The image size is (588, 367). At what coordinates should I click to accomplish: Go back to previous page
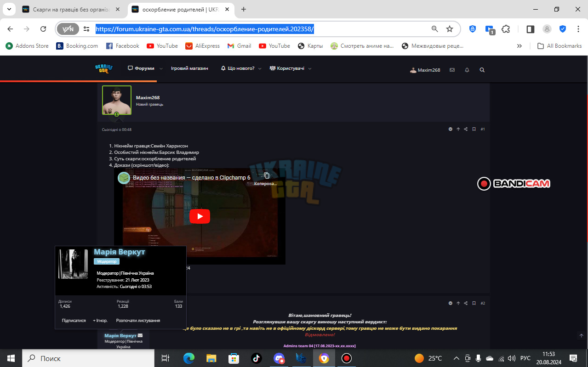[x=10, y=29]
